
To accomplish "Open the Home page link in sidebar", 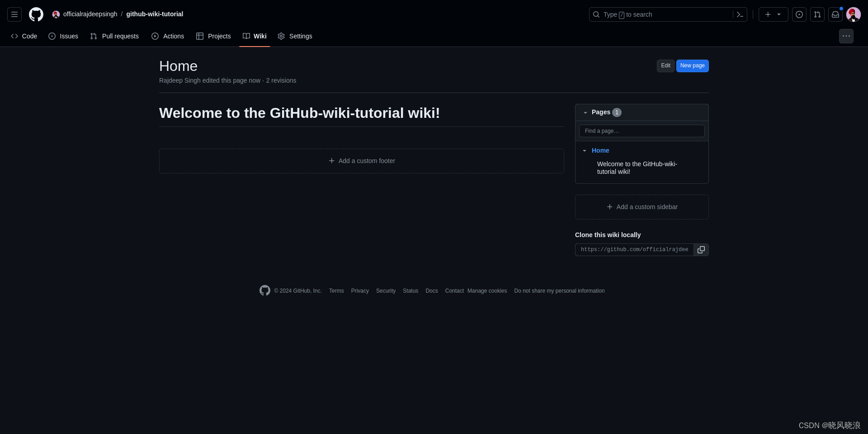I will (x=600, y=150).
